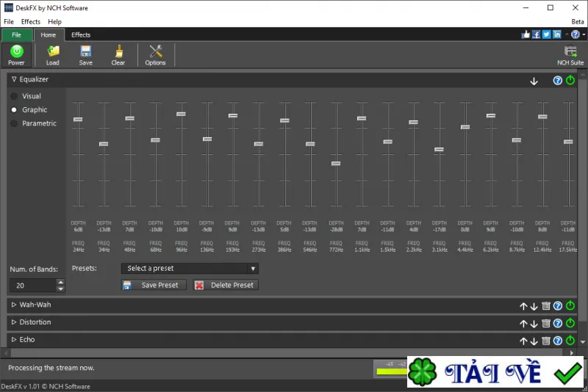This screenshot has width=588, height=392.
Task: Expand the Distortion effect panel
Action: (14, 322)
